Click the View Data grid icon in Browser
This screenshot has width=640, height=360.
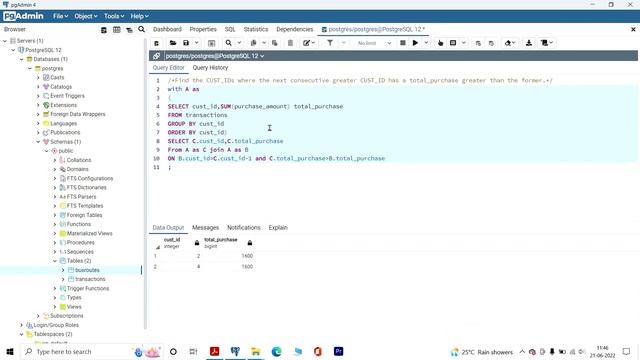point(116,29)
